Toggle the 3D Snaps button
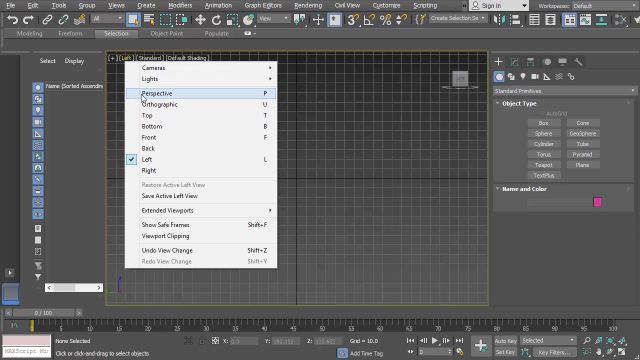The height and width of the screenshot is (360, 640). pos(353,19)
